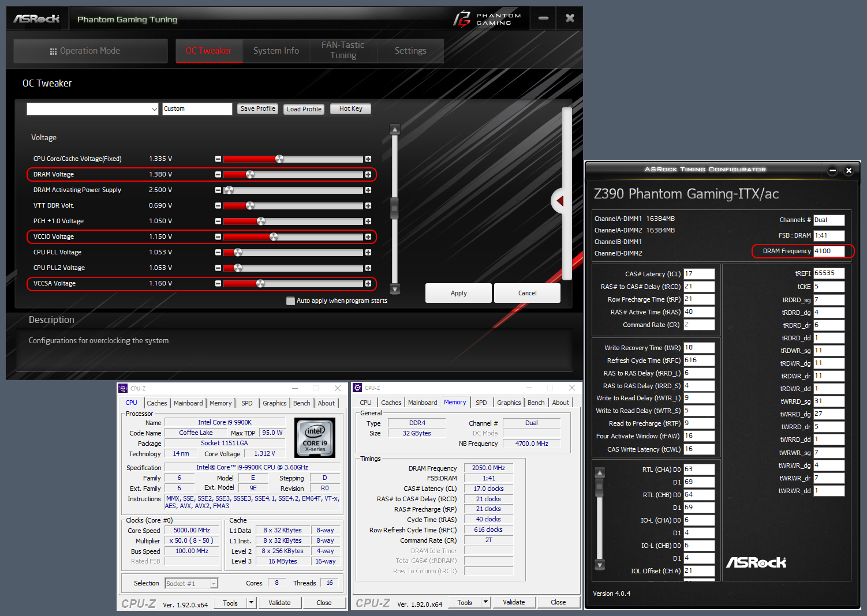Click the Hot Key button
Image resolution: width=867 pixels, height=616 pixels.
pos(350,109)
